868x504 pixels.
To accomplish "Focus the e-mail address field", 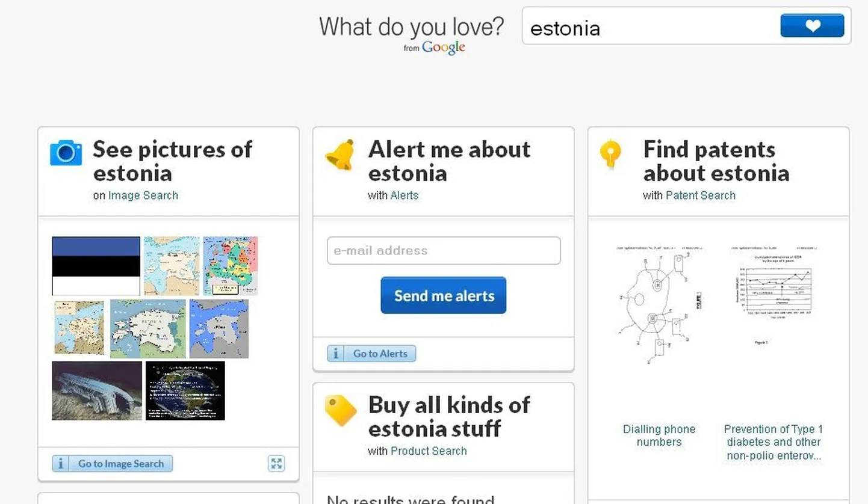I will point(444,251).
